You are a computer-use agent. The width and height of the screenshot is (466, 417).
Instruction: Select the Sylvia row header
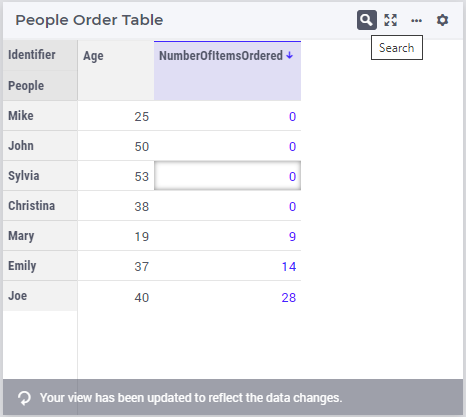click(x=40, y=176)
